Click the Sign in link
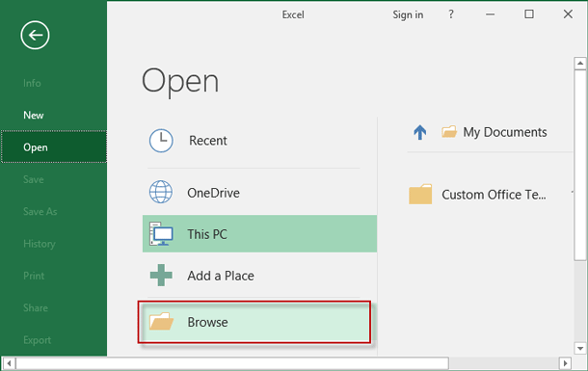 408,14
